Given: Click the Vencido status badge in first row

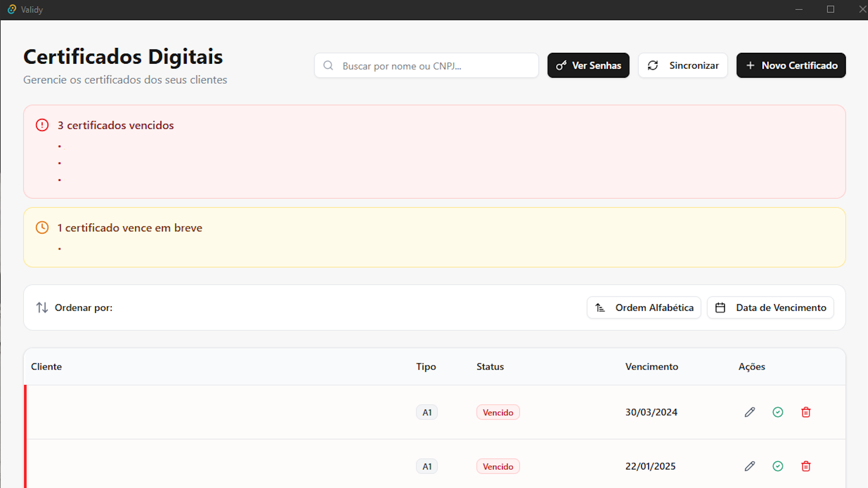Looking at the screenshot, I should pos(498,413).
